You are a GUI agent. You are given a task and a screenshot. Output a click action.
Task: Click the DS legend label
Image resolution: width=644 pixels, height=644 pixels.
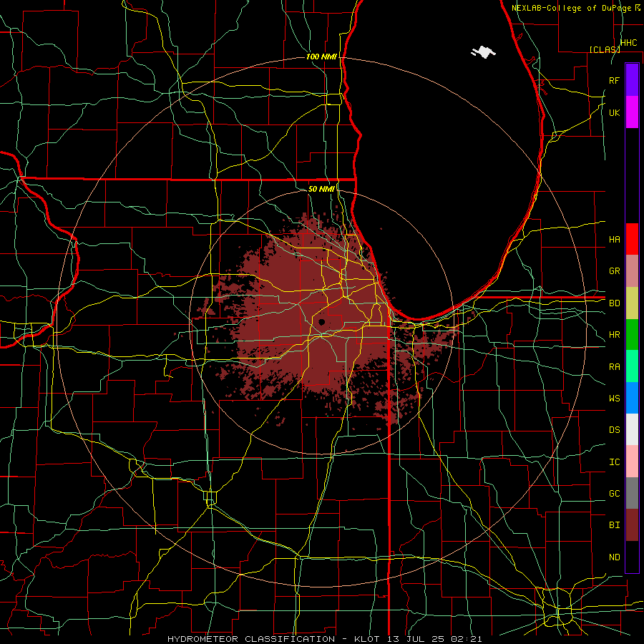[x=615, y=430]
